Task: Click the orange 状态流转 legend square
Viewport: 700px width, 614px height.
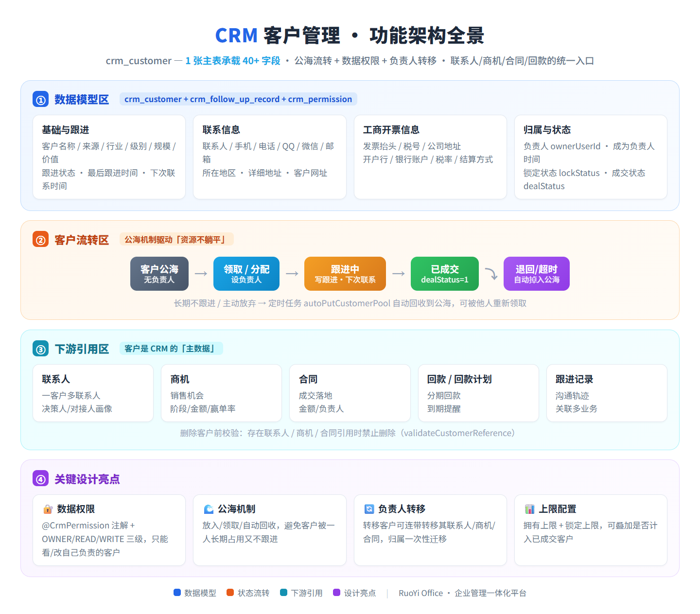Action: 230,593
